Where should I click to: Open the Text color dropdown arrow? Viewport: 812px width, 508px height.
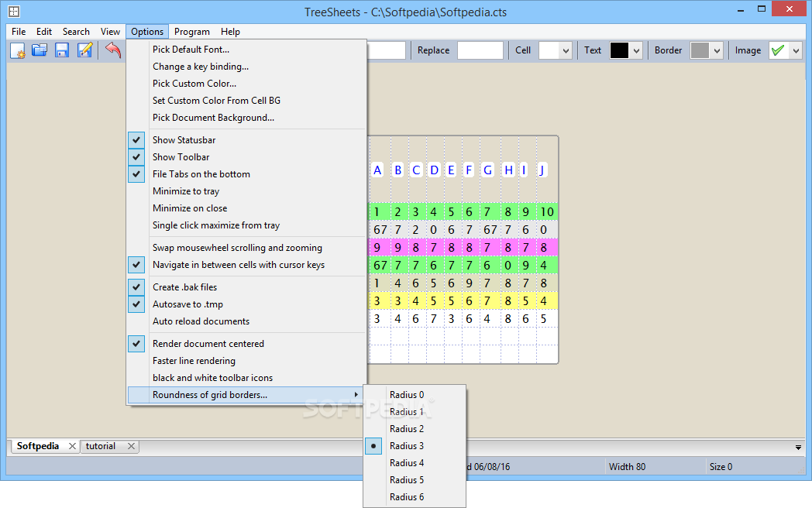pyautogui.click(x=636, y=51)
